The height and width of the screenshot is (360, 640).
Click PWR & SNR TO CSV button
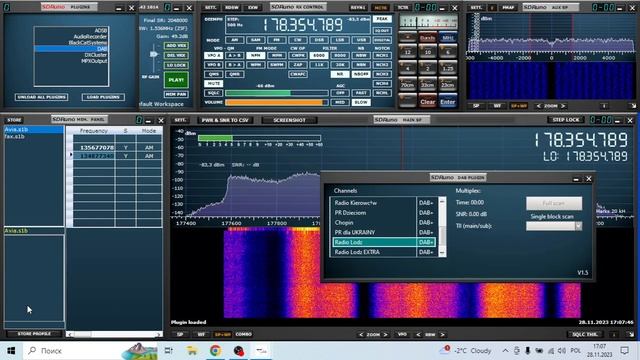[225, 120]
